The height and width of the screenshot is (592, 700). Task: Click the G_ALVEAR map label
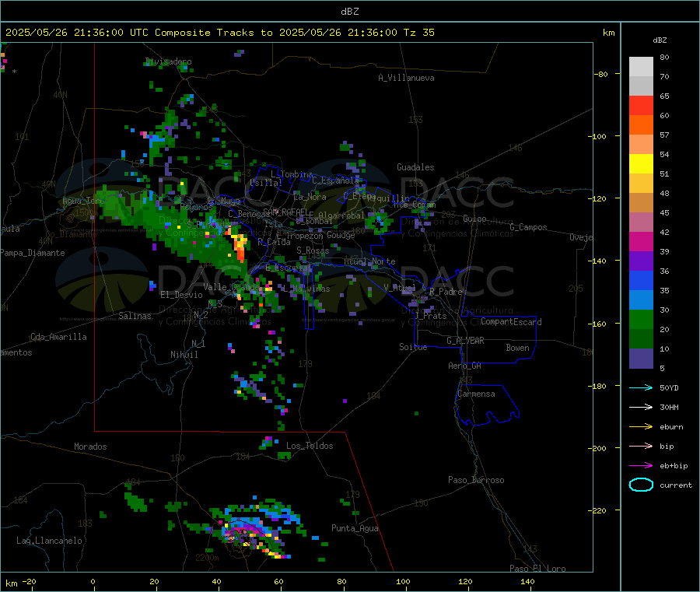pyautogui.click(x=465, y=341)
